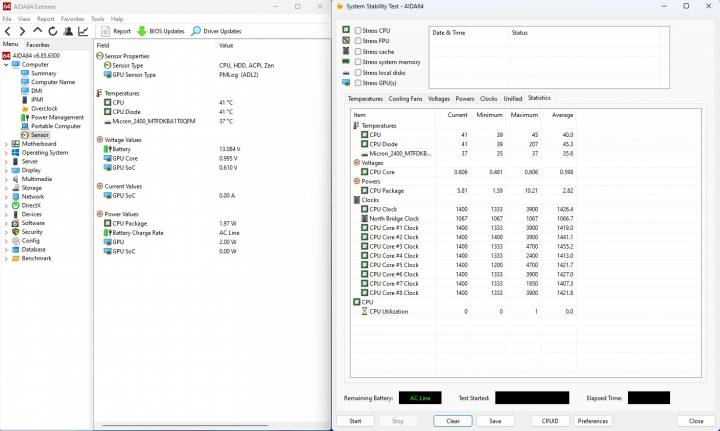
Task: Click Start in System Stability Test
Action: (355, 421)
